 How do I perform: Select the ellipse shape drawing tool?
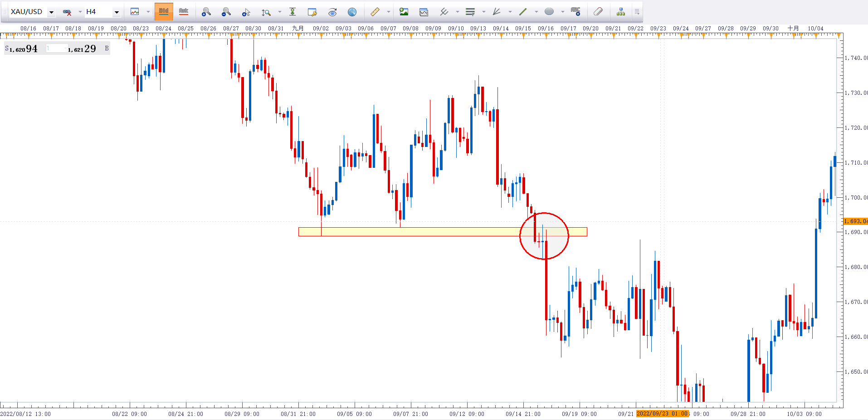coord(549,12)
